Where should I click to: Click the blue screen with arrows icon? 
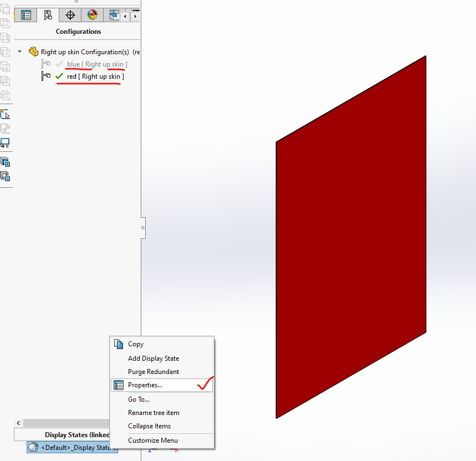point(5,143)
